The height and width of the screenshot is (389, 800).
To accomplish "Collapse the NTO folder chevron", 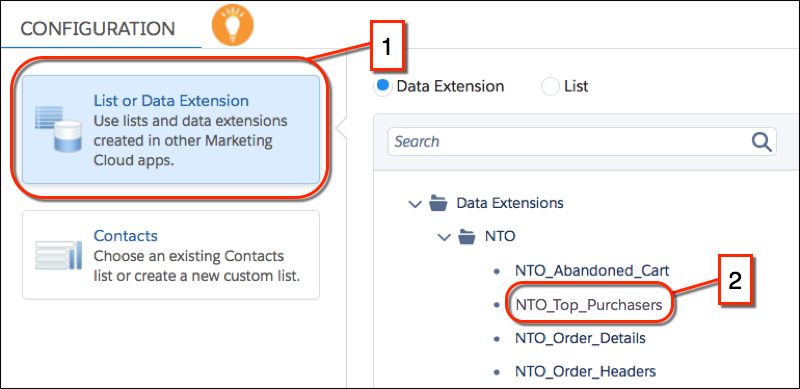I will (x=444, y=237).
